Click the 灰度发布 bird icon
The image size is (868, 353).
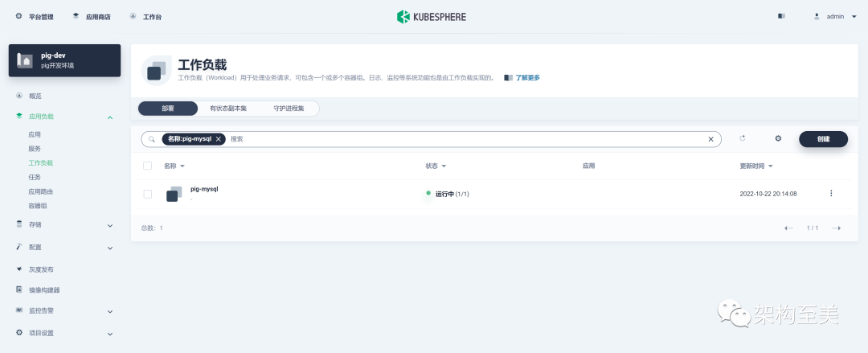[x=18, y=269]
